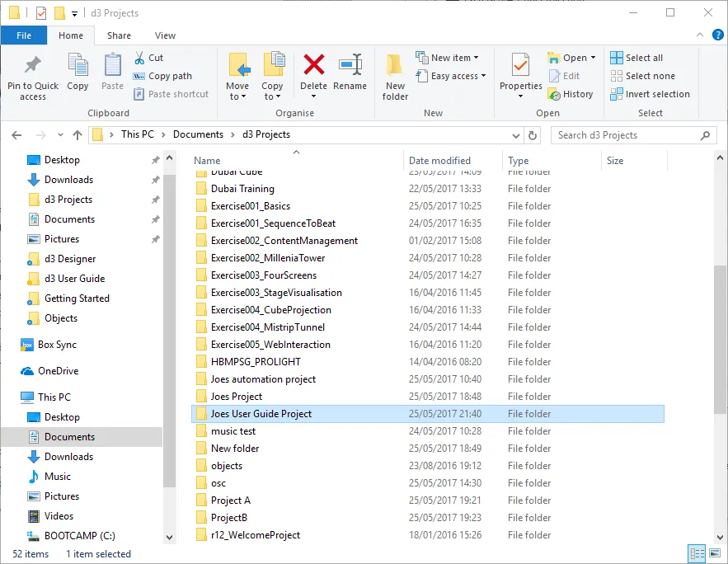Switch to the View ribbon tab
The height and width of the screenshot is (564, 728).
tap(165, 35)
